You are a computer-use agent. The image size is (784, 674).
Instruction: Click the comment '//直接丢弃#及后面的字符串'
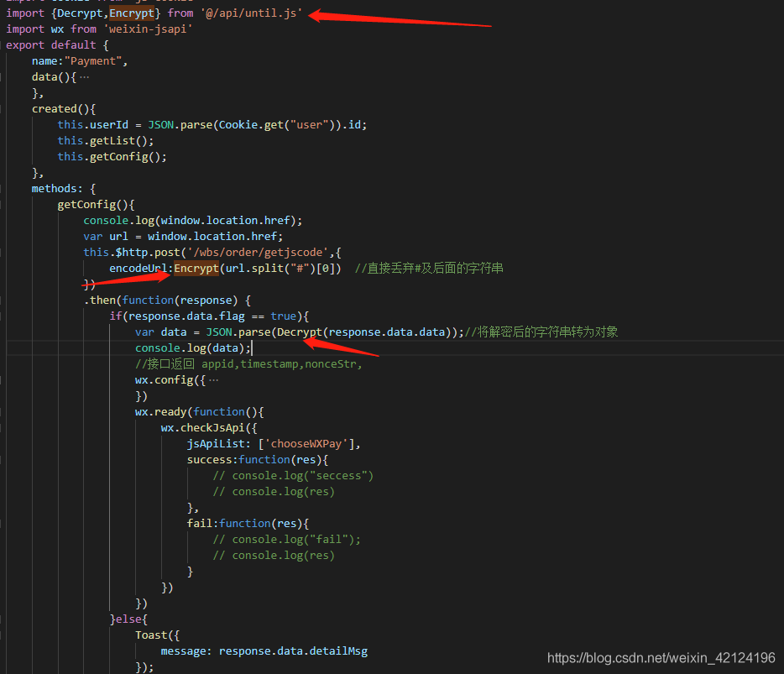click(429, 269)
